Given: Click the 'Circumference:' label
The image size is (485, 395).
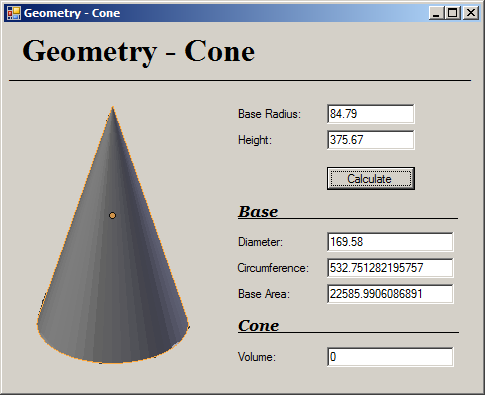Looking at the screenshot, I should coord(273,268).
